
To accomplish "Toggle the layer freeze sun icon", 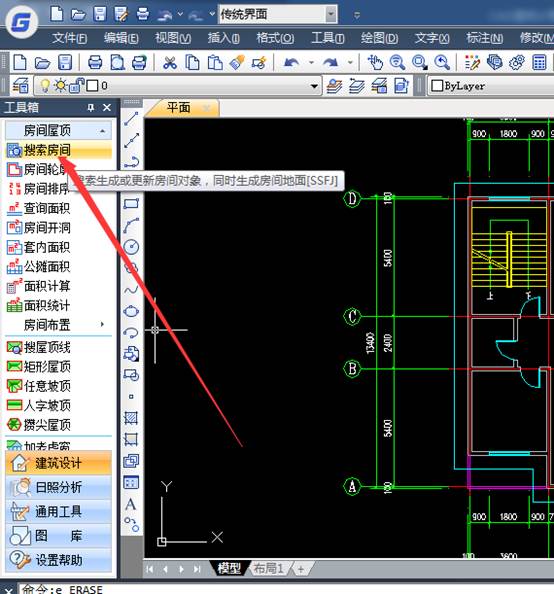I will click(x=60, y=86).
